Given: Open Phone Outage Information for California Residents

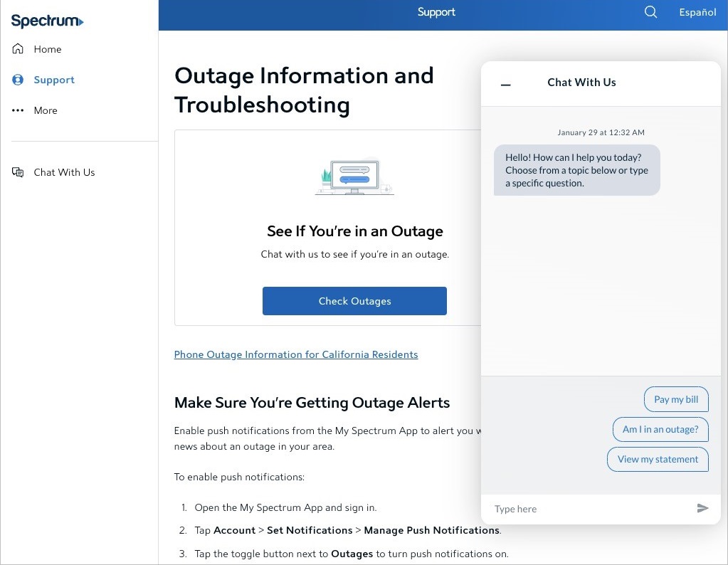Looking at the screenshot, I should [296, 354].
